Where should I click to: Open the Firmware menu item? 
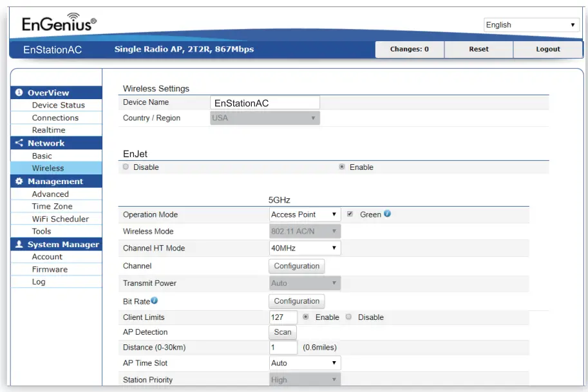click(x=50, y=269)
